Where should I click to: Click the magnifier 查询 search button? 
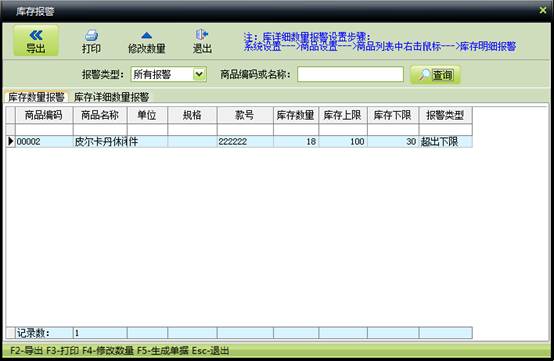pos(435,75)
